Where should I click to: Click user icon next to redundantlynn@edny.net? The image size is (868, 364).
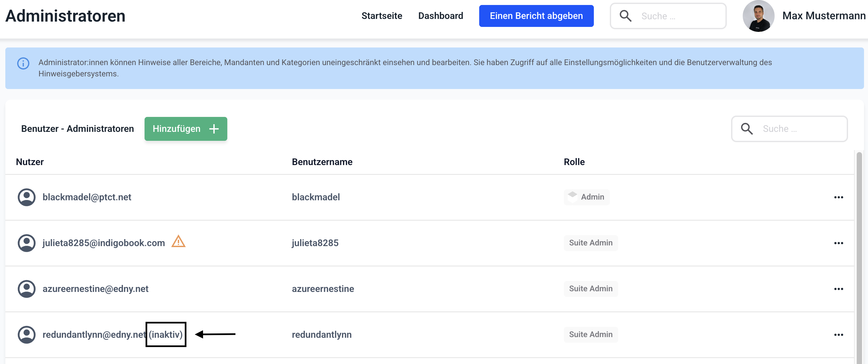[27, 334]
